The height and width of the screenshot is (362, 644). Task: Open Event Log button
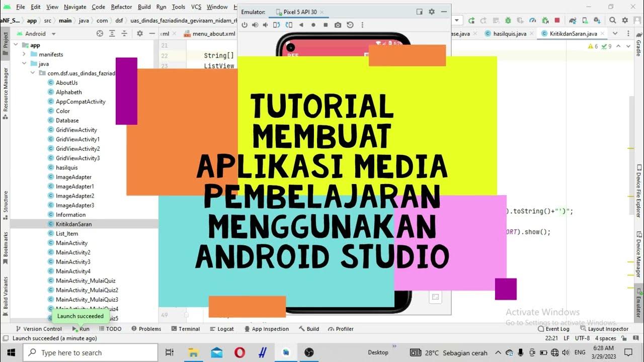553,329
